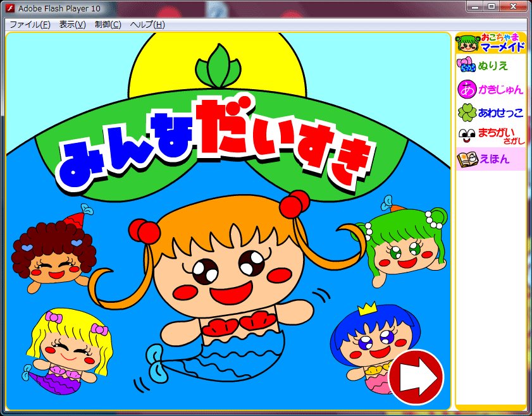Open the ヘルプ(H) menu
The height and width of the screenshot is (416, 532).
147,25
